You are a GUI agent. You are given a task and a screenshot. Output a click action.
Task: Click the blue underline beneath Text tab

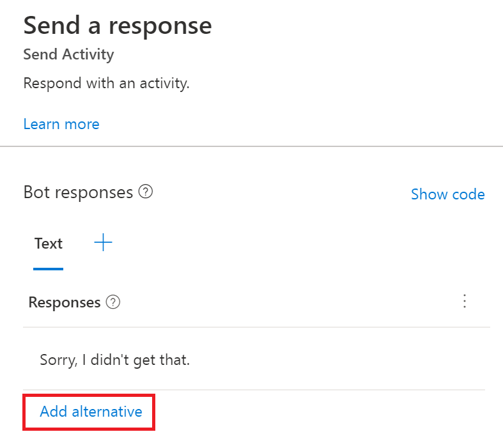(49, 268)
